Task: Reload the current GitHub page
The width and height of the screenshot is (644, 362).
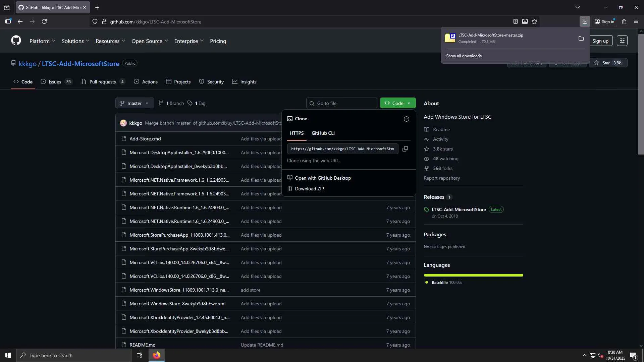Action: 44,22
